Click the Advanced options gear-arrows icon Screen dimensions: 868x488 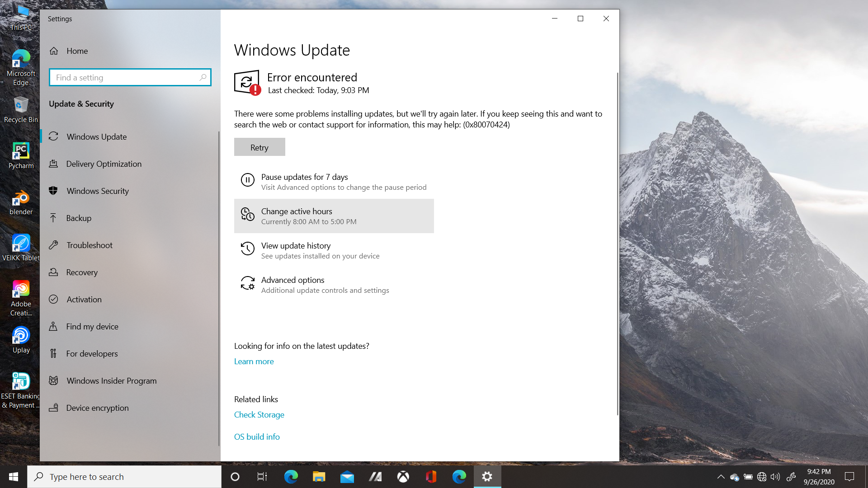[247, 283]
